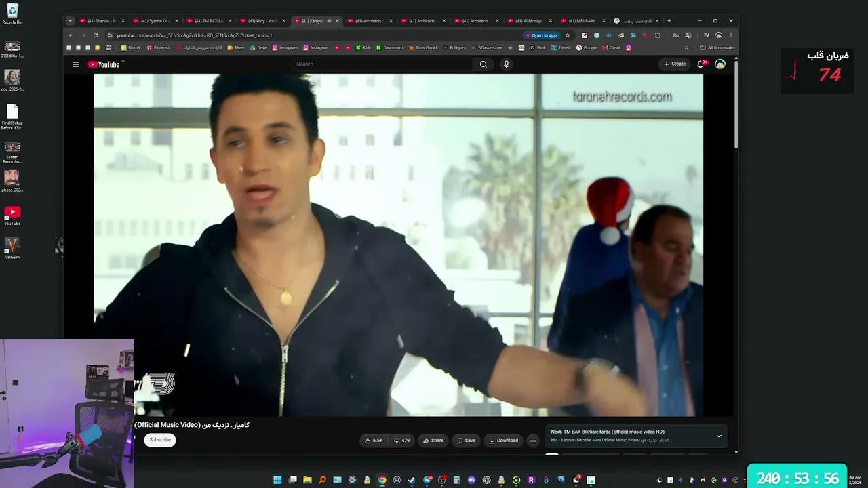Mute the playing Kamyar tab audio
This screenshot has width=868, height=488.
click(x=329, y=21)
